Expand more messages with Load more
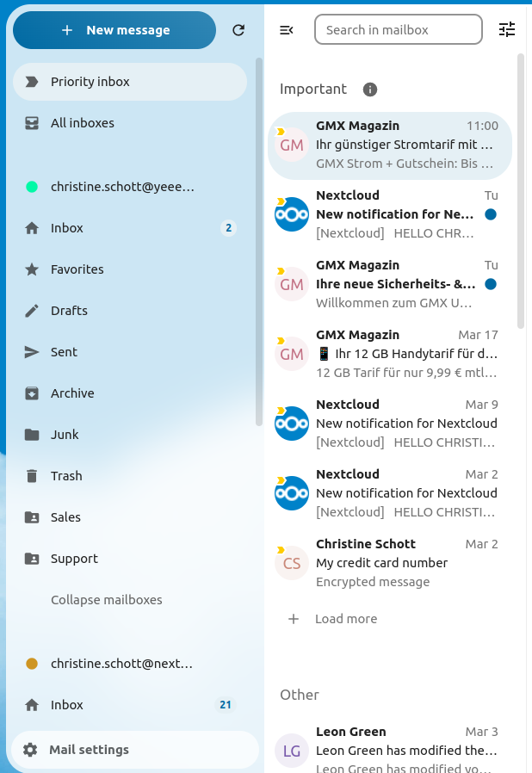 click(x=345, y=619)
